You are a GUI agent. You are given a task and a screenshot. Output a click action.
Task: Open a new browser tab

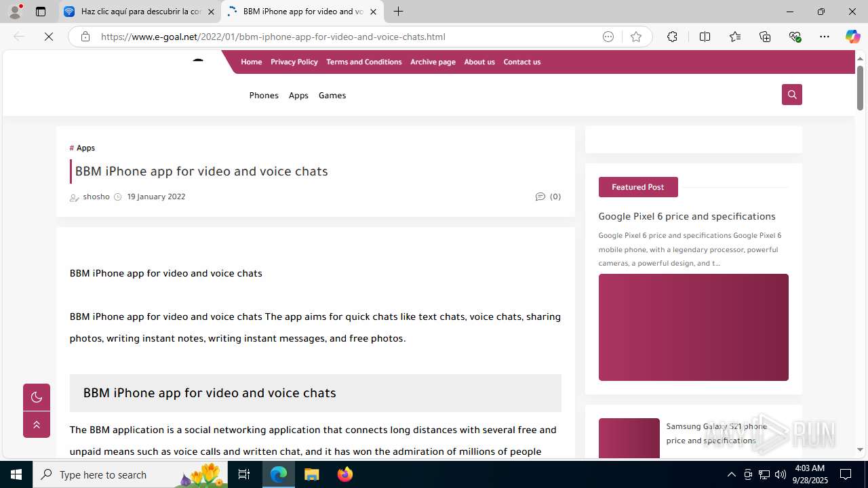tap(399, 12)
